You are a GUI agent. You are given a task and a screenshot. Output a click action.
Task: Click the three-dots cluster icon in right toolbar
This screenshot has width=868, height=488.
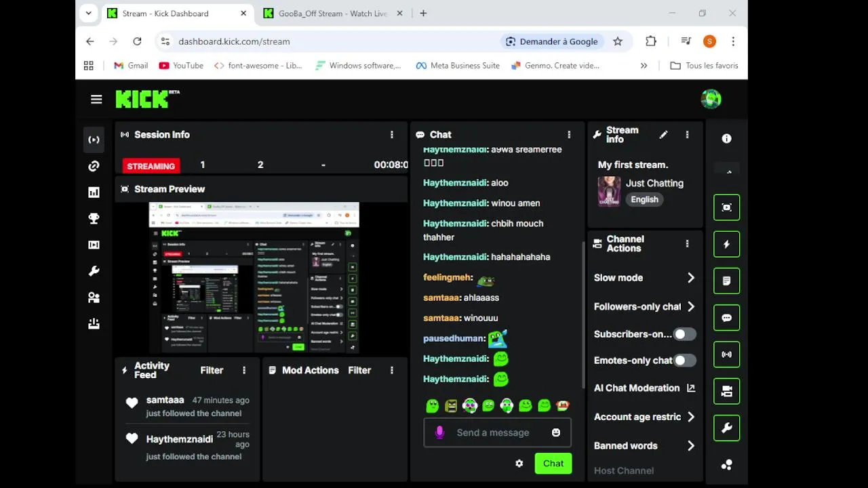point(726,465)
